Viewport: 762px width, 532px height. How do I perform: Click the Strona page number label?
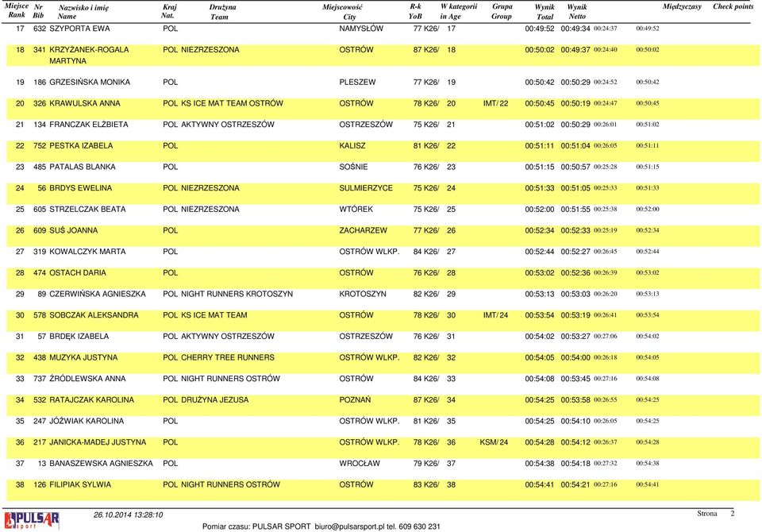(707, 514)
